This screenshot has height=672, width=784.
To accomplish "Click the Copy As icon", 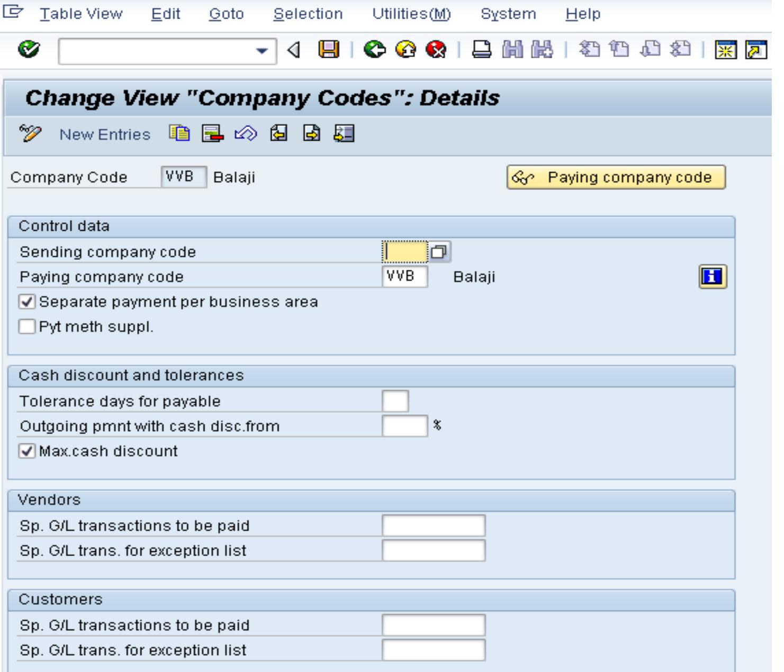I will (x=180, y=134).
